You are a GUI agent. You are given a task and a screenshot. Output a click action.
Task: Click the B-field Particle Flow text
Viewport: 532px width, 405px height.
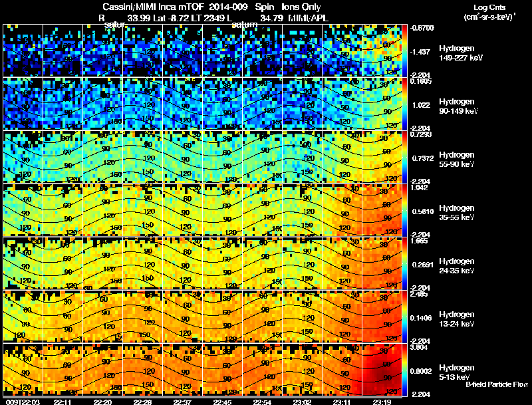pyautogui.click(x=497, y=384)
